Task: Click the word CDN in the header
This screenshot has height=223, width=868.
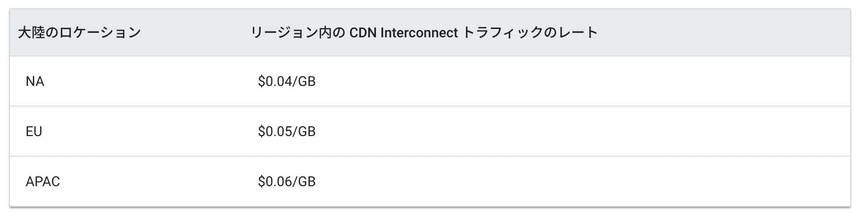Action: point(363,32)
